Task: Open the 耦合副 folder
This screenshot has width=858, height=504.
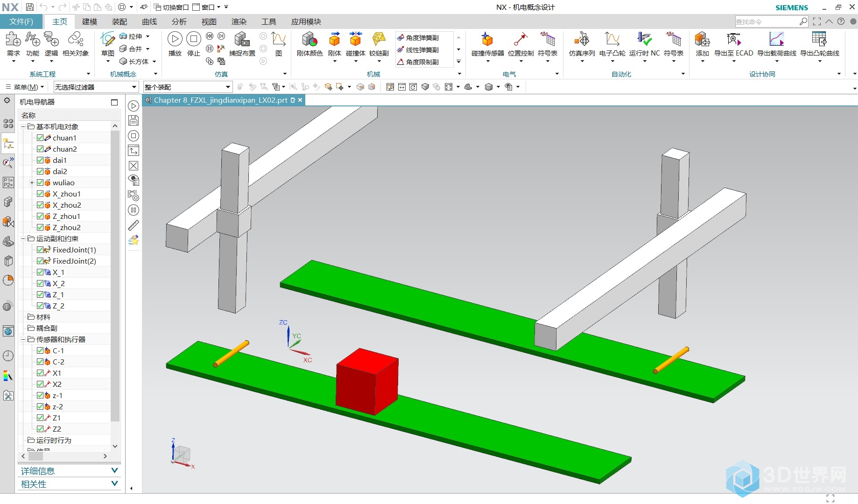Action: click(x=47, y=328)
